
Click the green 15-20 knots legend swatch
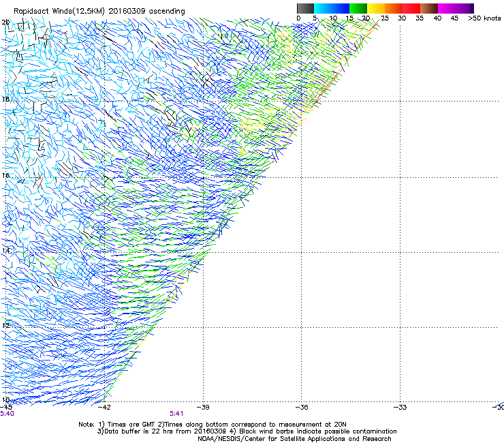(x=358, y=8)
